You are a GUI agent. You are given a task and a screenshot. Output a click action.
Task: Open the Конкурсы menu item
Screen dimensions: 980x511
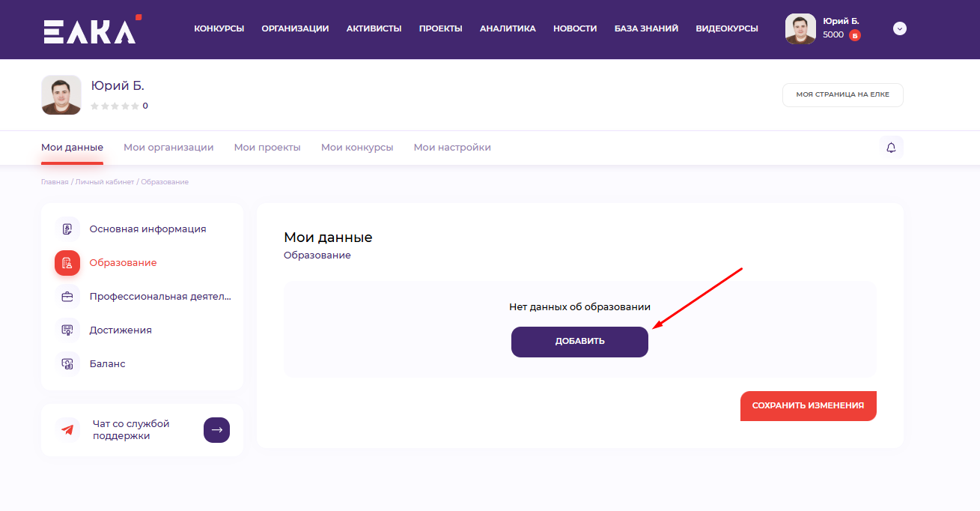coord(219,28)
